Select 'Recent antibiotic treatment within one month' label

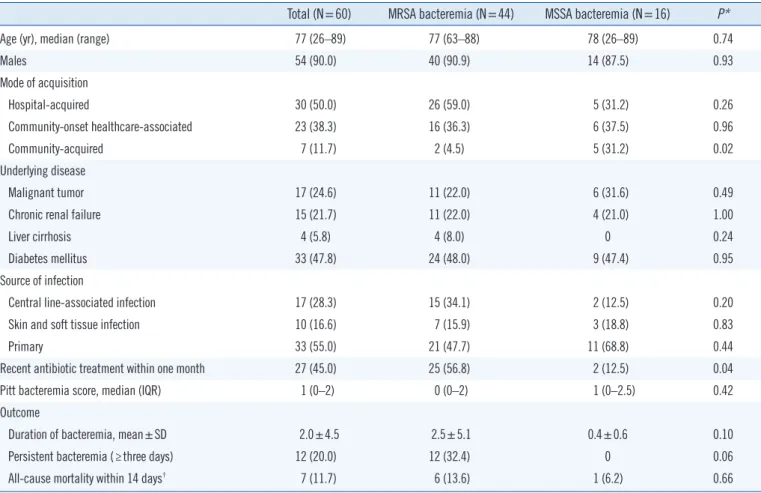click(x=102, y=368)
